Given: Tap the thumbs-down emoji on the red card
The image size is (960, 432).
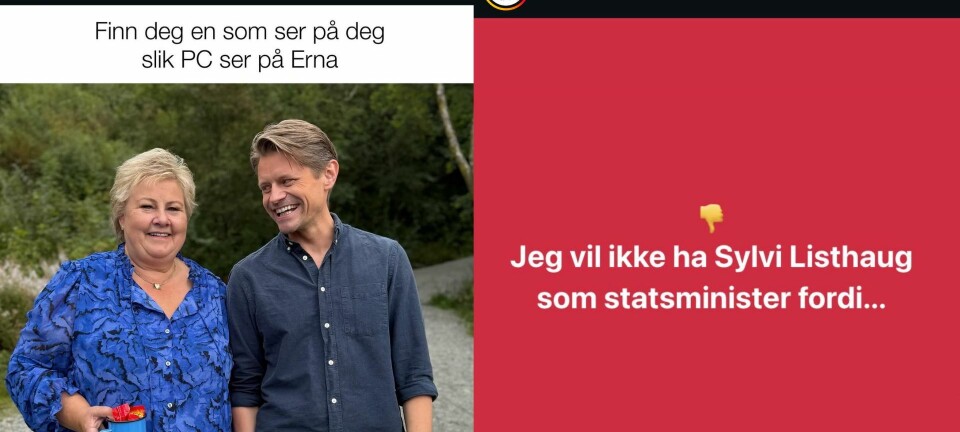Looking at the screenshot, I should click(711, 218).
